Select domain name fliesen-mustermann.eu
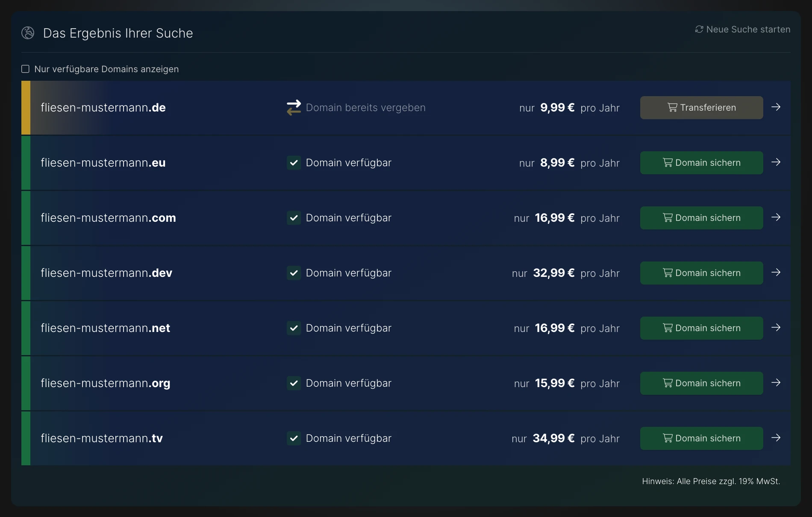This screenshot has height=517, width=812. point(103,163)
